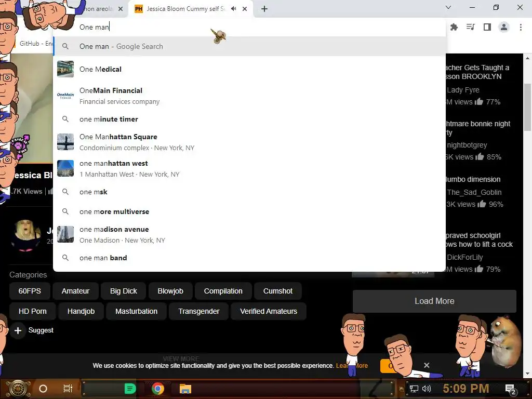The width and height of the screenshot is (532, 399).
Task: Select the 'one madison avenue' suggestion
Action: pyautogui.click(x=249, y=234)
